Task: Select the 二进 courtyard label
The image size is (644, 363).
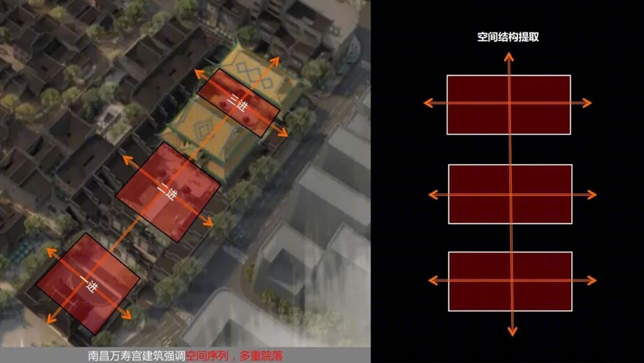Action: (x=168, y=191)
